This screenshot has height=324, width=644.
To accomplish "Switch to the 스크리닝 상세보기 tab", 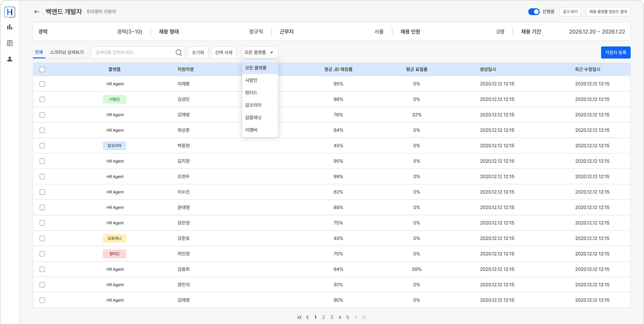I will pos(67,52).
